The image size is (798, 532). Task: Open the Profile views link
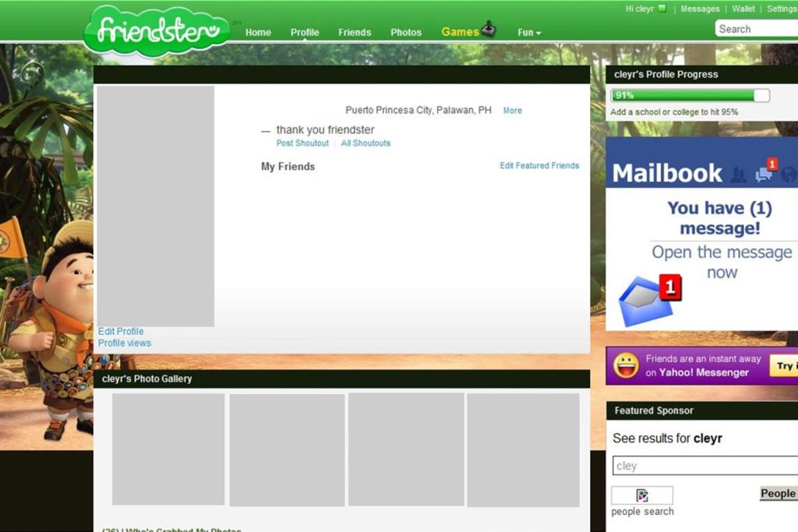(125, 344)
